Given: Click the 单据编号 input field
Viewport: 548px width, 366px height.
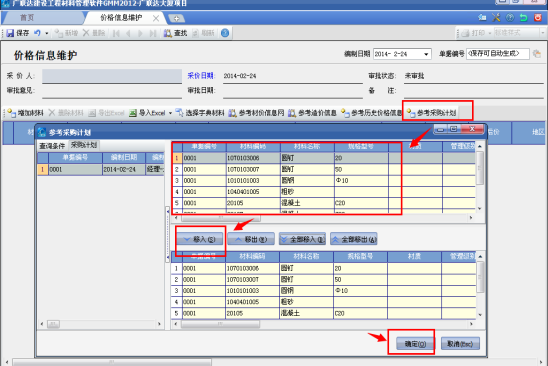Looking at the screenshot, I should click(x=498, y=54).
